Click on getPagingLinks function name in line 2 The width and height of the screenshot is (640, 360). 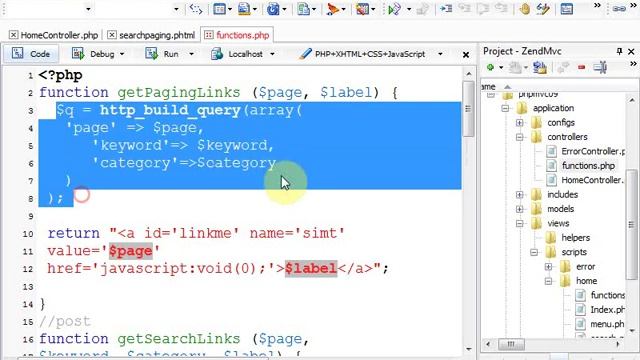(178, 93)
